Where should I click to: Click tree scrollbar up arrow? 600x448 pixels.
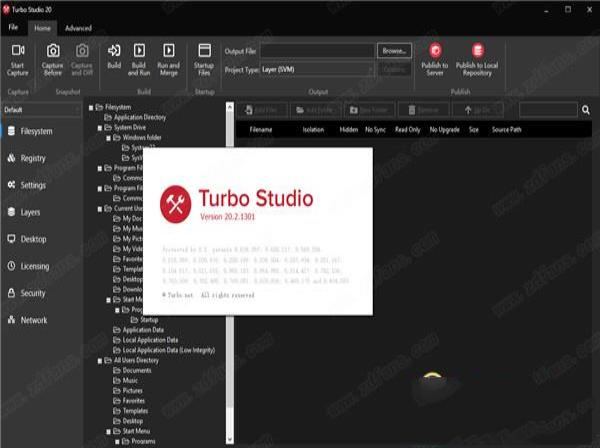230,108
